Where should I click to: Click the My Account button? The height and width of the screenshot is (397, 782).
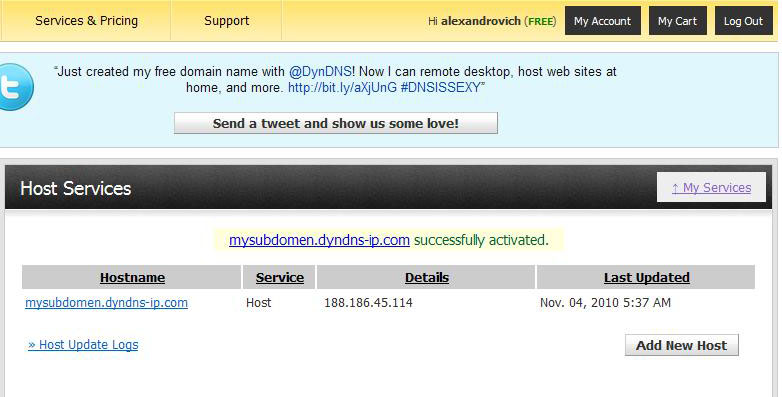602,21
